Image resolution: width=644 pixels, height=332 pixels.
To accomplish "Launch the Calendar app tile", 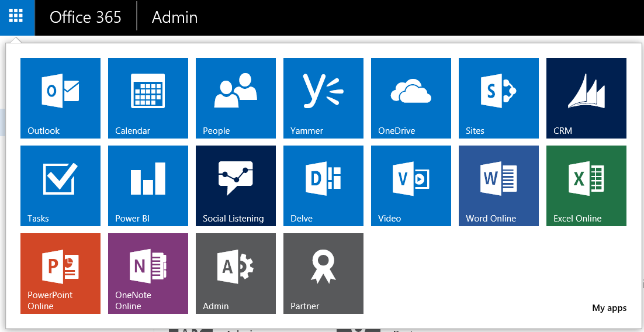I will [148, 98].
